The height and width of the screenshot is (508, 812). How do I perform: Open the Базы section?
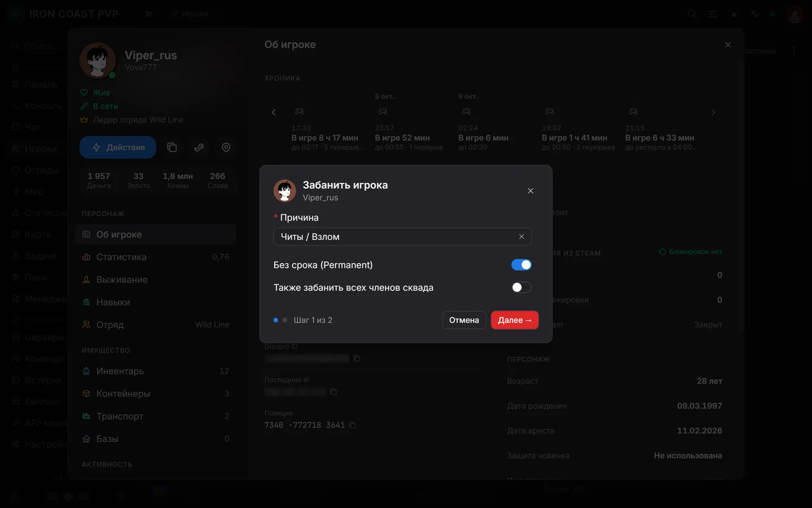tap(156, 439)
